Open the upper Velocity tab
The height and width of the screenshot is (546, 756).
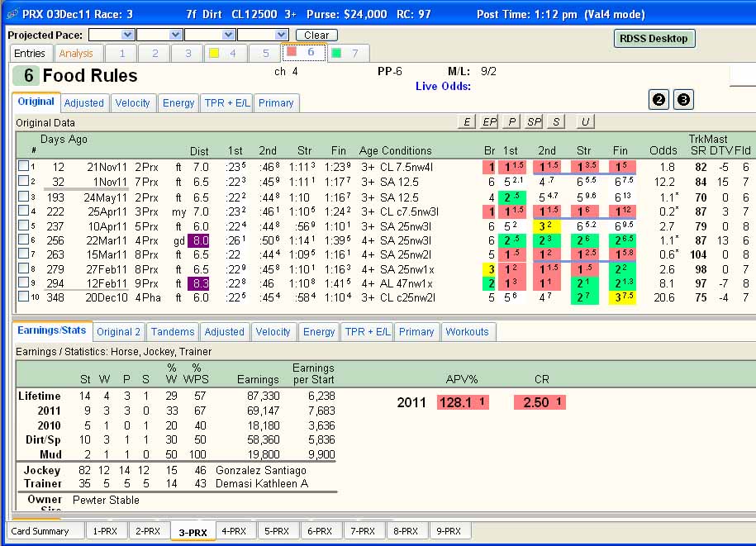132,103
